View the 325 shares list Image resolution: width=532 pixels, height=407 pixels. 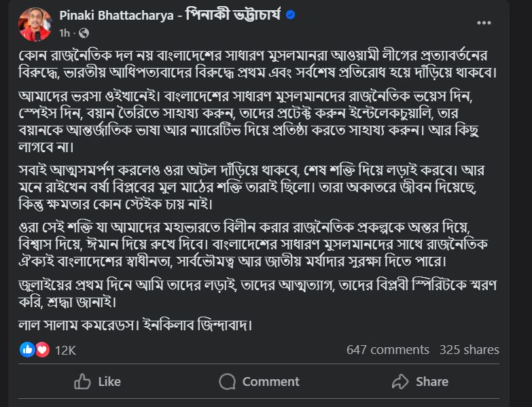(x=469, y=350)
